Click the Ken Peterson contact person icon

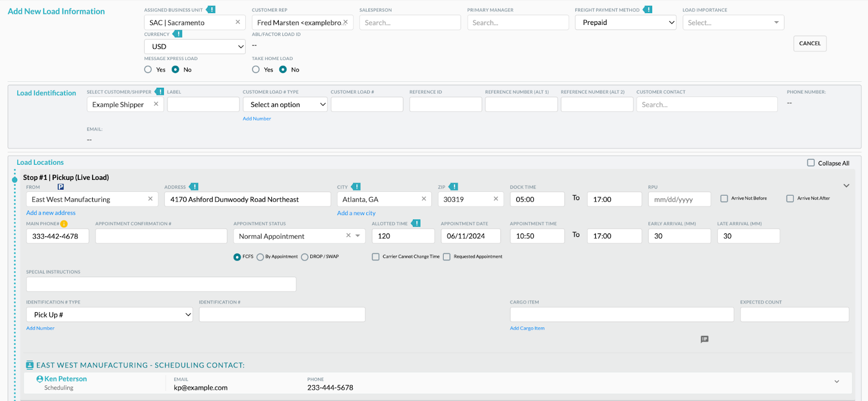pyautogui.click(x=40, y=379)
